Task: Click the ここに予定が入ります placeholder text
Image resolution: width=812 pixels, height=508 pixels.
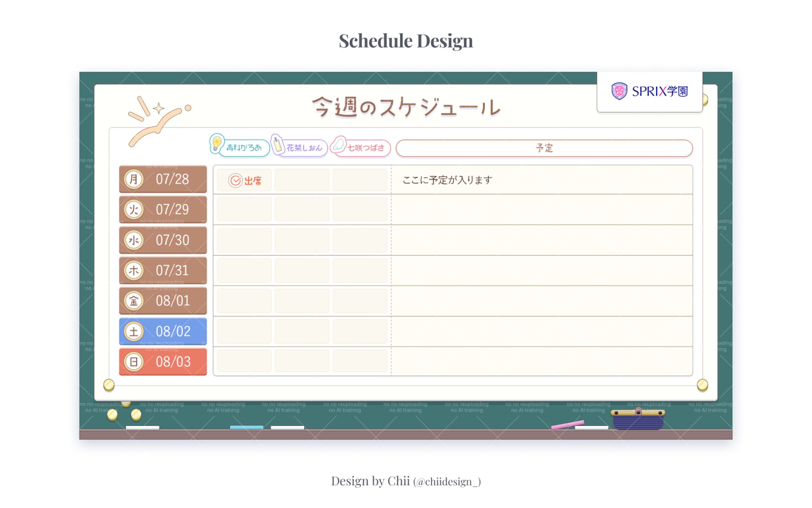Action: pos(447,180)
